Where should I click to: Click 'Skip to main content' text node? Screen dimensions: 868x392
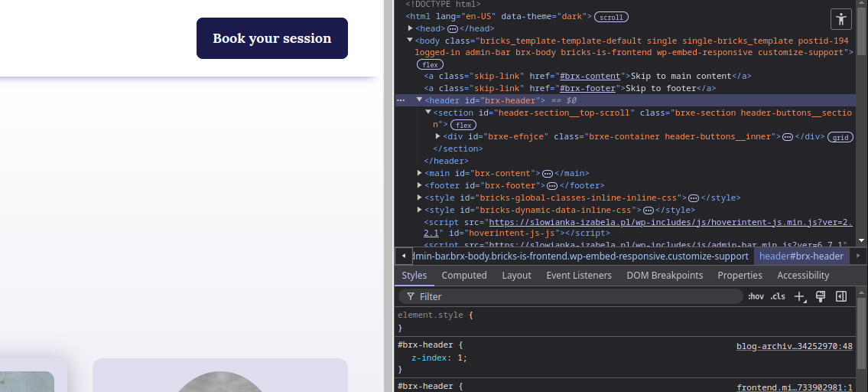tap(681, 77)
